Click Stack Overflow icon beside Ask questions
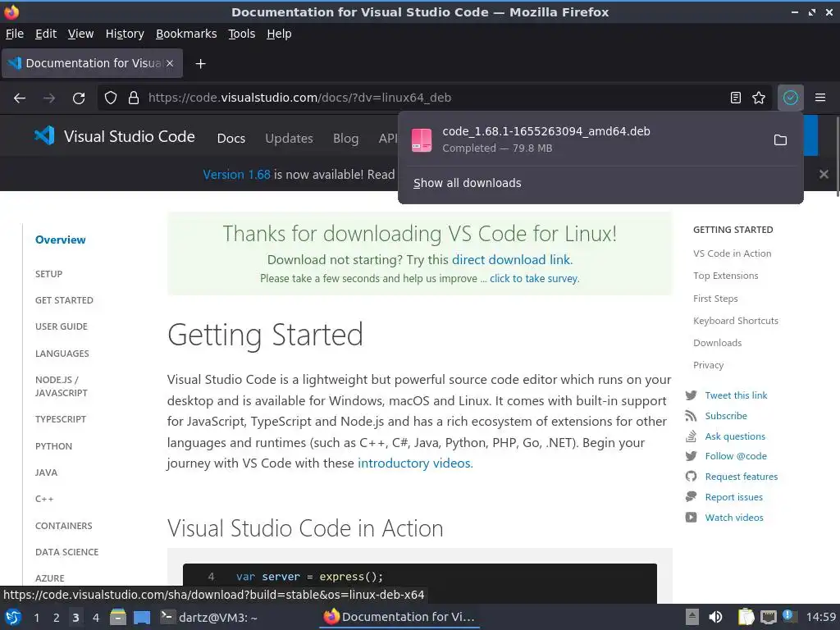 click(691, 436)
